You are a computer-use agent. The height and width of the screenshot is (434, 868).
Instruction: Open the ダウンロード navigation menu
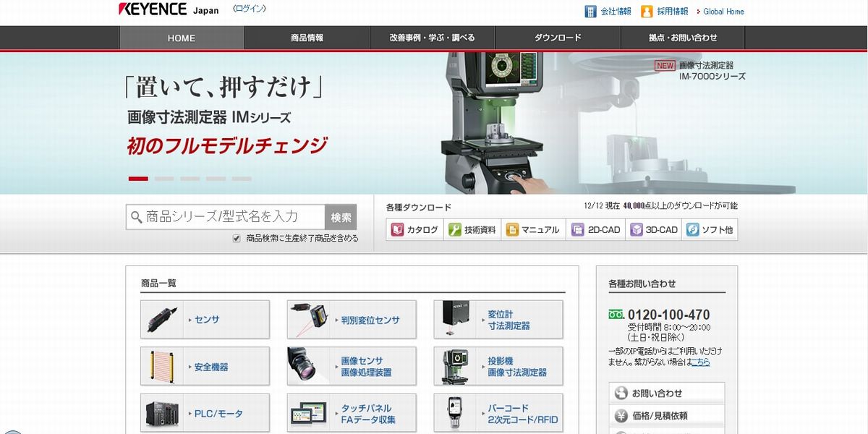[558, 38]
